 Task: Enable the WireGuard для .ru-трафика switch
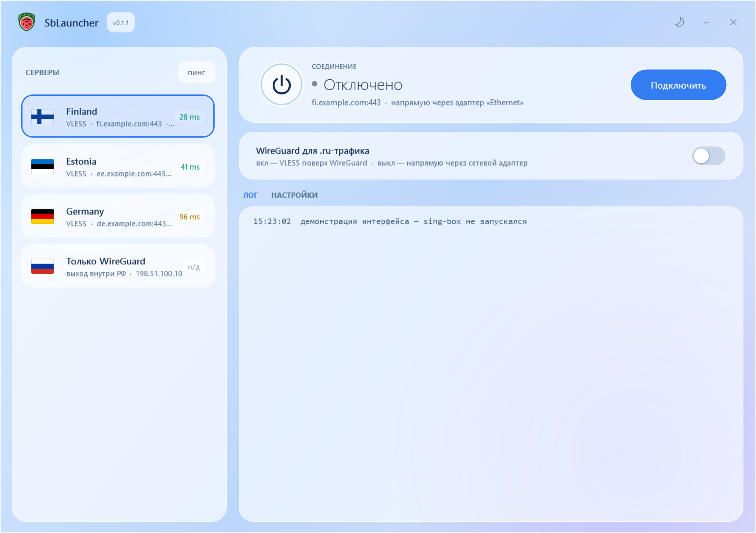(708, 156)
